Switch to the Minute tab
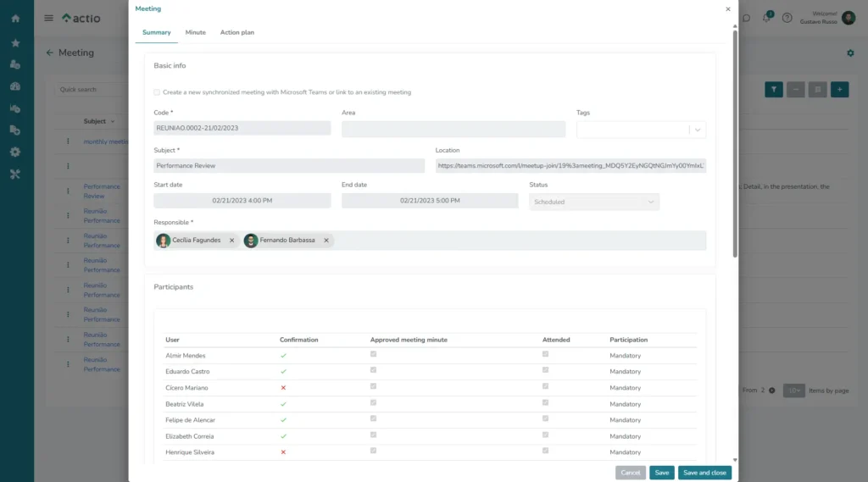 [195, 32]
